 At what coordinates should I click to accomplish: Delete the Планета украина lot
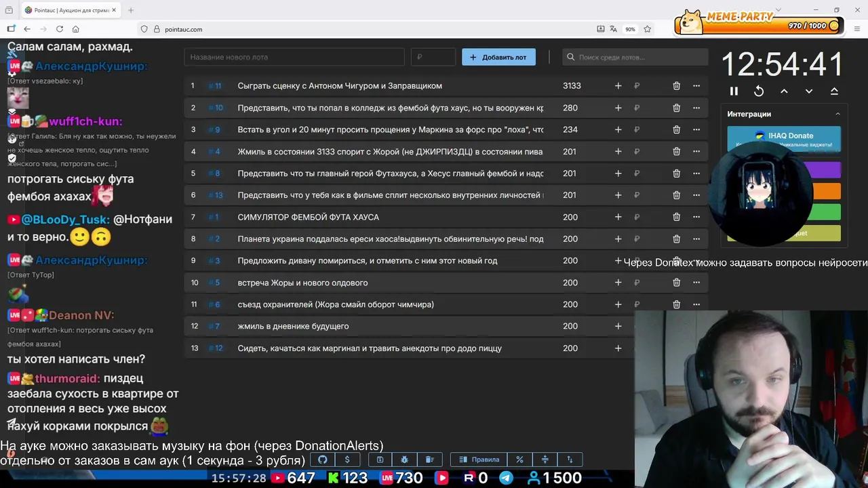pos(676,239)
